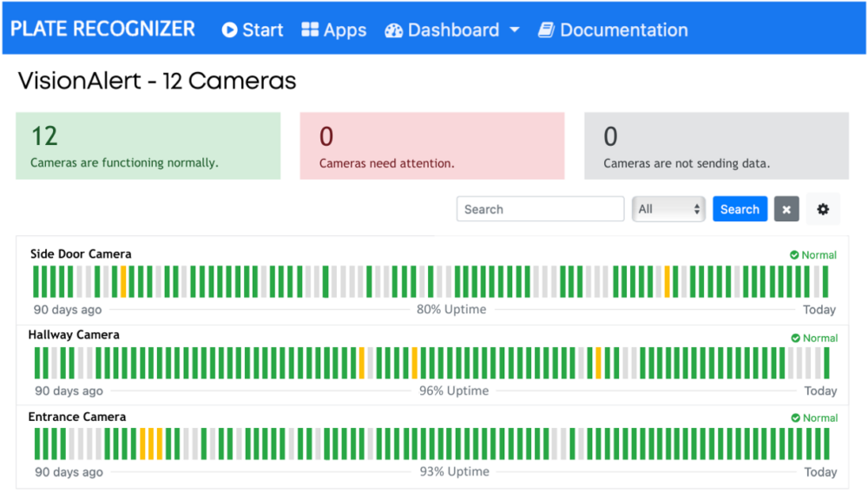This screenshot has height=493, width=868.
Task: Click Normal status text for Hallway Camera
Action: [820, 339]
